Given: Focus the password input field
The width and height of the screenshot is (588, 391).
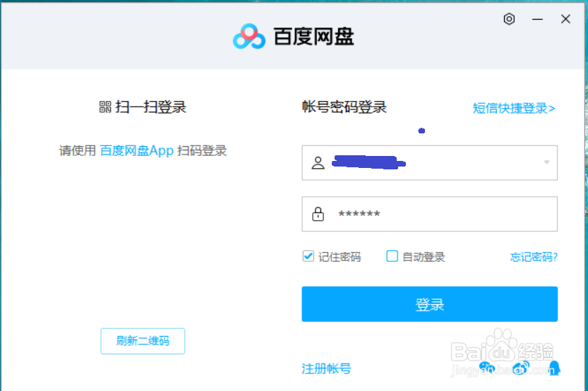Looking at the screenshot, I should (x=429, y=214).
